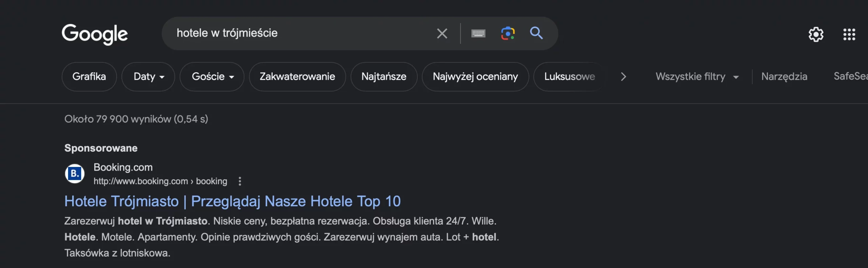The image size is (868, 268).
Task: Enable the Najtańsze filter
Action: pyautogui.click(x=383, y=76)
